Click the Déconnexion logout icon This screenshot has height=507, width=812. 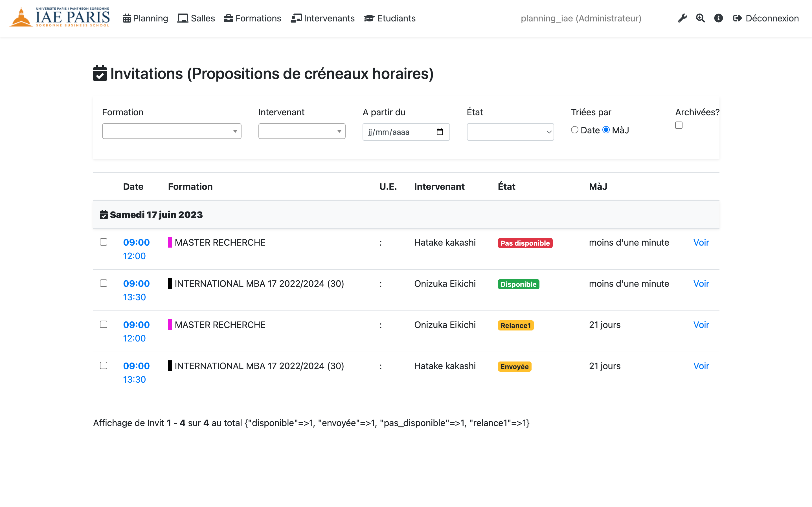coord(737,18)
